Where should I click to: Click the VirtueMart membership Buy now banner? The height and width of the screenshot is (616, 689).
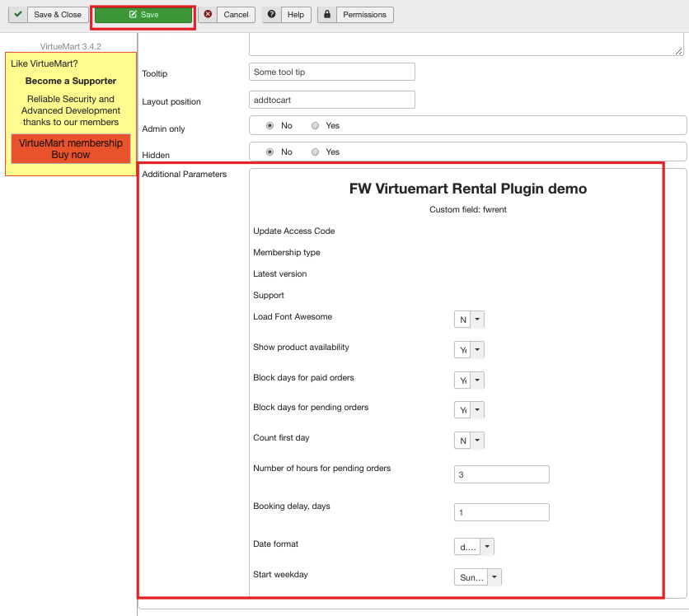pyautogui.click(x=71, y=149)
